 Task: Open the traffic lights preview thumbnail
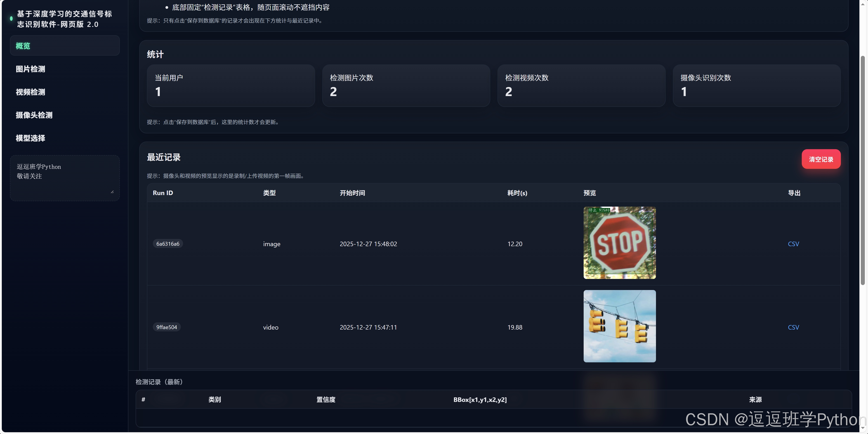click(x=619, y=326)
